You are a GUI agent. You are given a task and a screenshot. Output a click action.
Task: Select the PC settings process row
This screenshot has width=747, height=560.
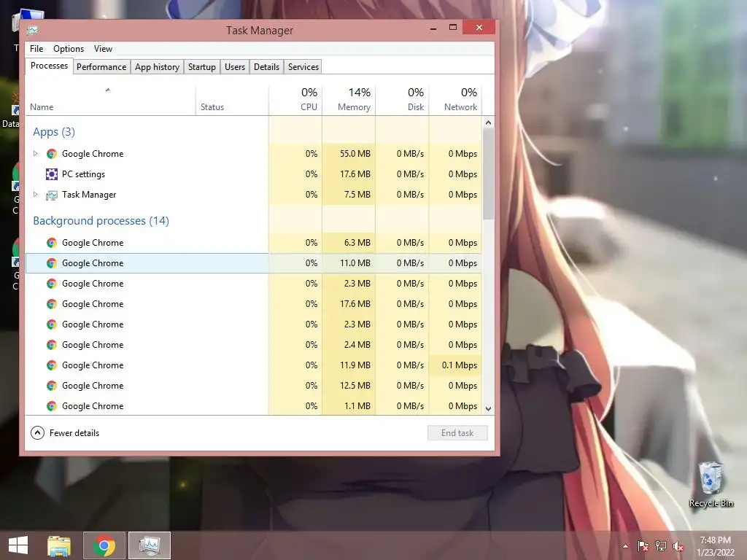tap(253, 174)
